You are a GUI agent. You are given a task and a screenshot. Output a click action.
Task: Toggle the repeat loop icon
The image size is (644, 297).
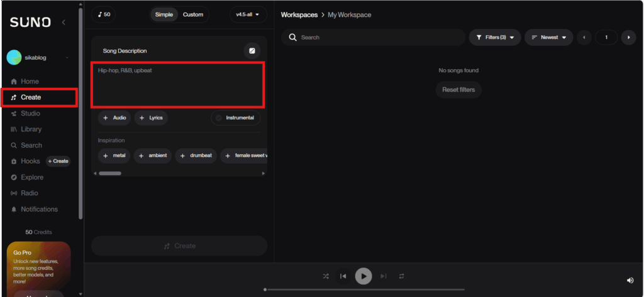point(401,276)
